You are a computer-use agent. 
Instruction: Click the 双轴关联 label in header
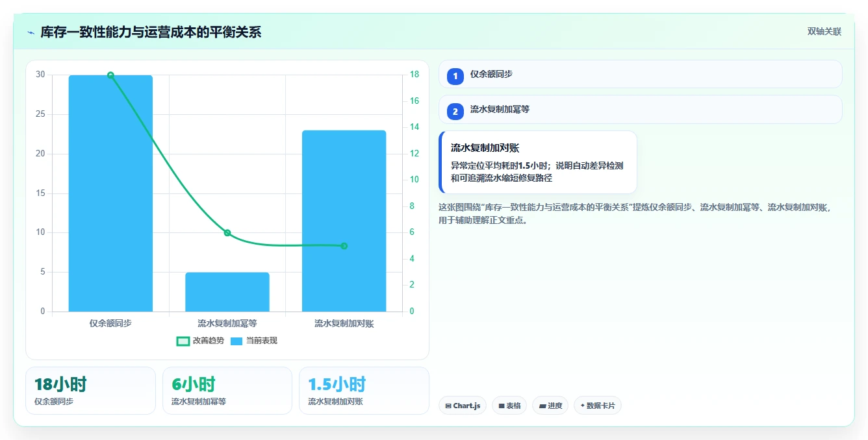point(824,32)
